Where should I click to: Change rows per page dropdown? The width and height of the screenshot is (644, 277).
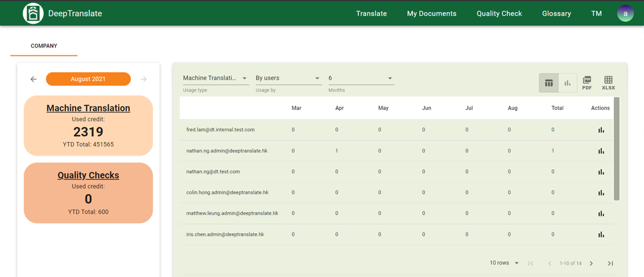pos(505,263)
